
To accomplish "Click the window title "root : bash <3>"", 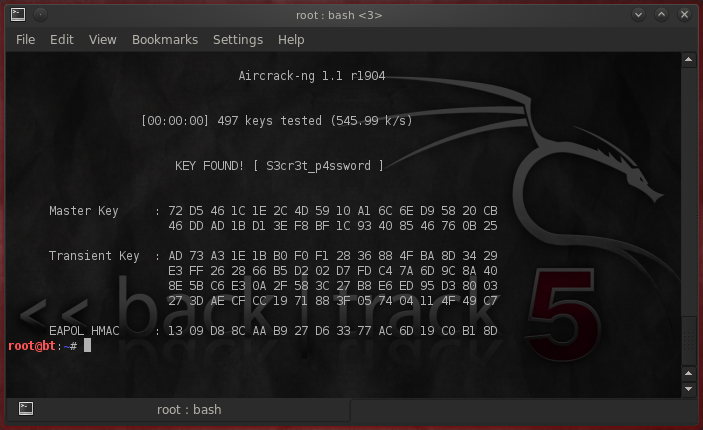I will point(339,15).
